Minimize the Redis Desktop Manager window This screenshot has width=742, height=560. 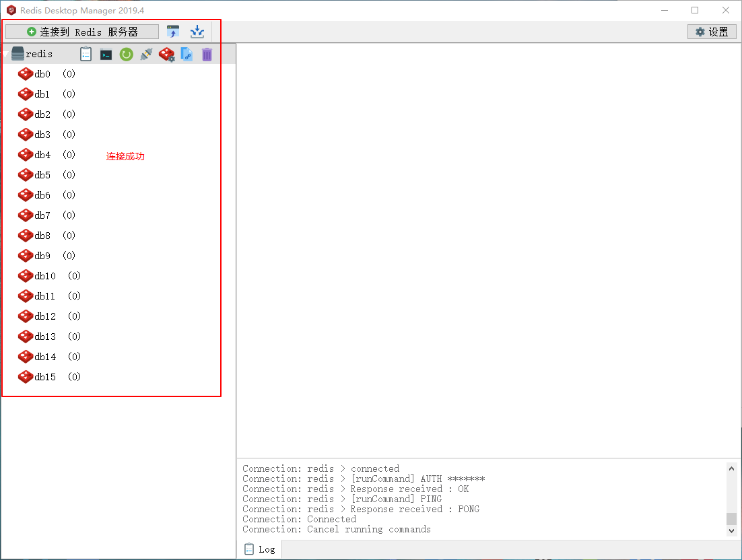pyautogui.click(x=665, y=10)
